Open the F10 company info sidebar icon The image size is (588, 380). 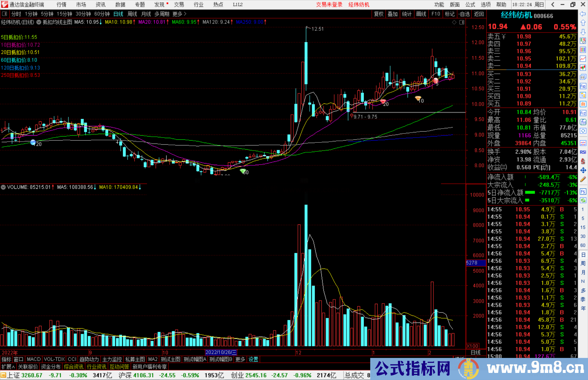click(x=583, y=86)
